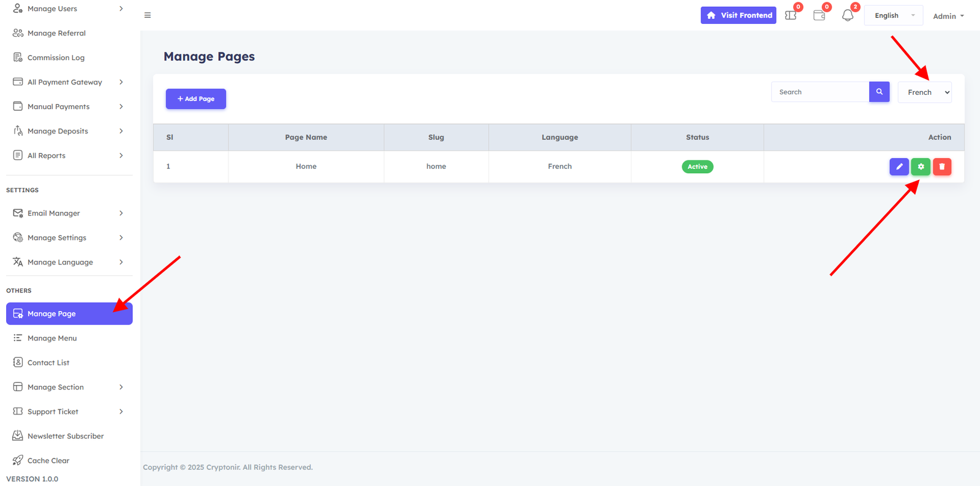Click the search magnifier button
Image resolution: width=980 pixels, height=486 pixels.
(879, 92)
